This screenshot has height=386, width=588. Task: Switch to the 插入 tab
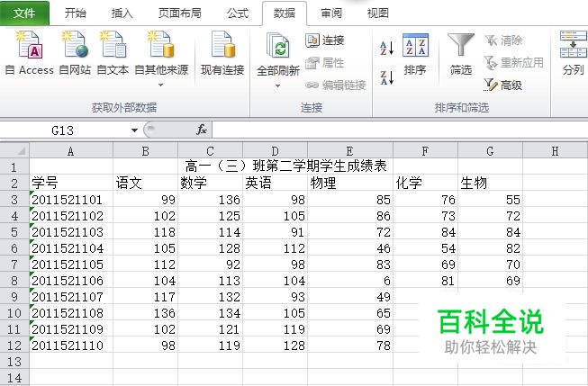click(122, 13)
